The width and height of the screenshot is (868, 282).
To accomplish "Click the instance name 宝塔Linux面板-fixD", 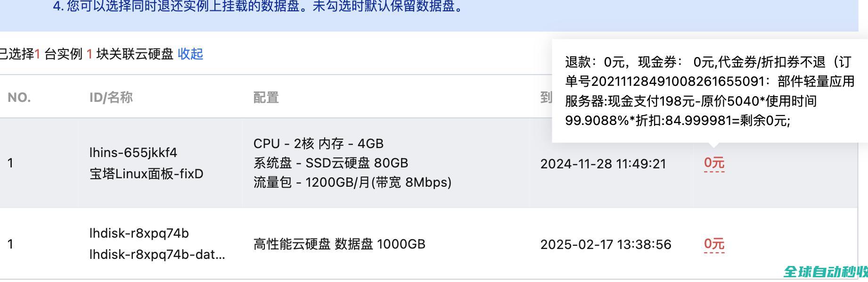I will pos(147,174).
